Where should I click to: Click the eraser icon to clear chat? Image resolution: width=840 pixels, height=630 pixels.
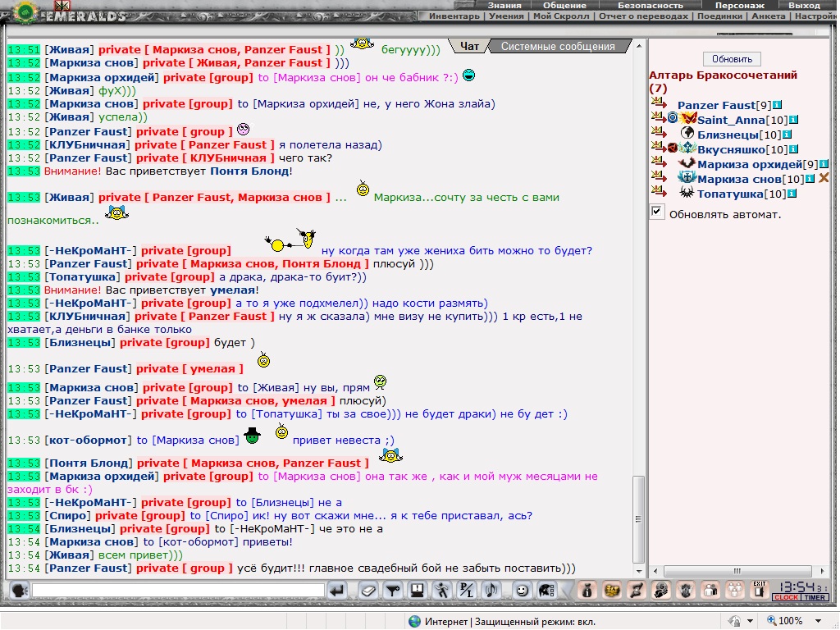point(368,591)
